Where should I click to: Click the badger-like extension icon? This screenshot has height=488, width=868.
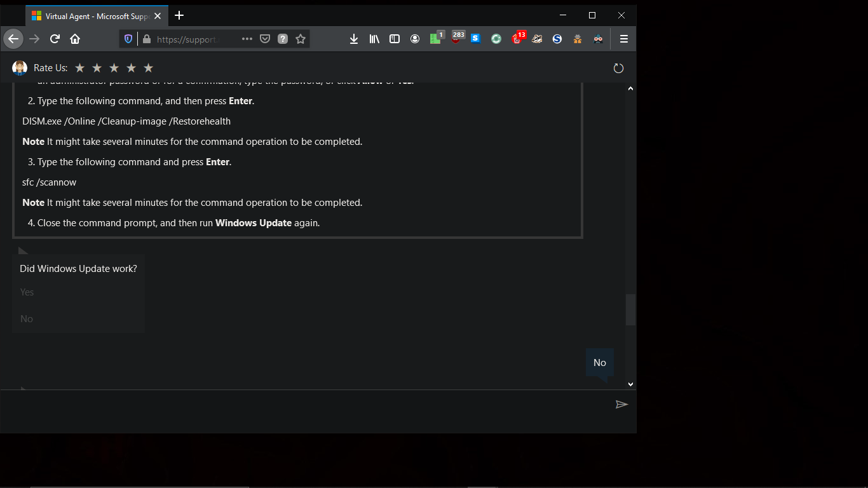[537, 39]
